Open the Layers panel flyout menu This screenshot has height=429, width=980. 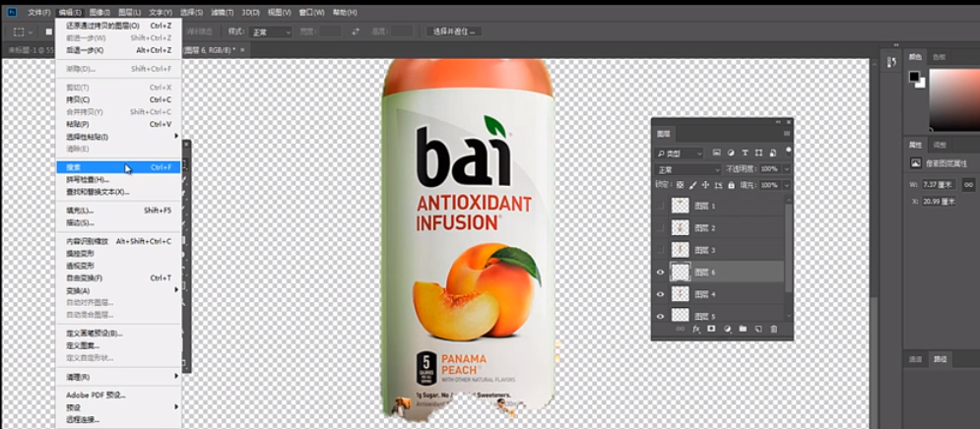(x=786, y=134)
